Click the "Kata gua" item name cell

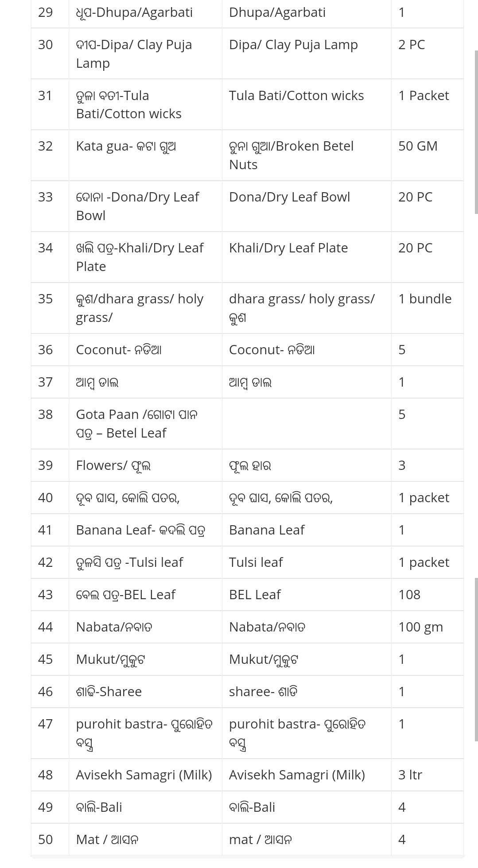tap(126, 146)
